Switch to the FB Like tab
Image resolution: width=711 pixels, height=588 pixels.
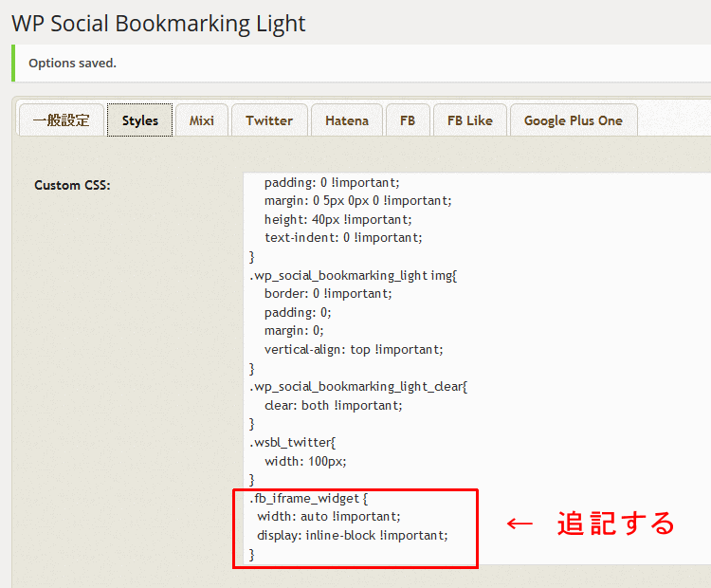coord(470,120)
